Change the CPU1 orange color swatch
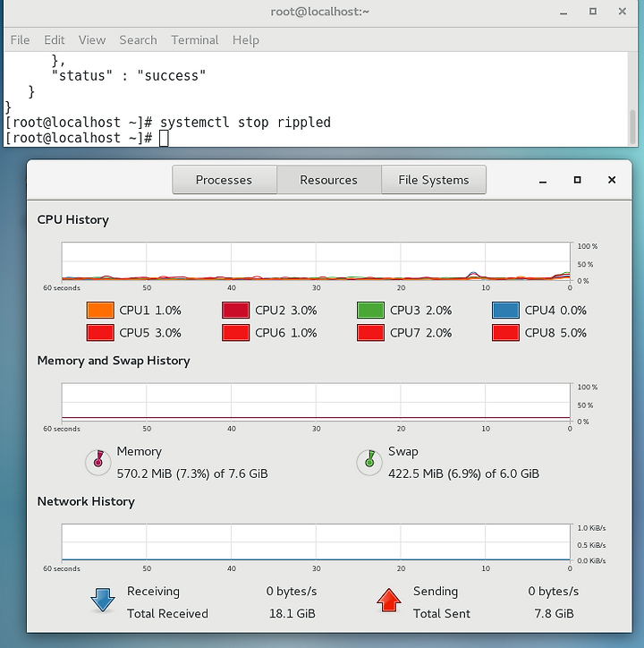The image size is (644, 648). [100, 311]
